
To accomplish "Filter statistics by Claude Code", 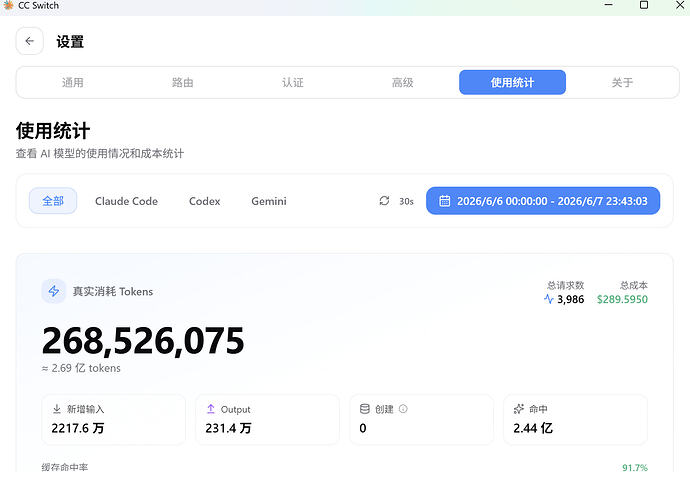I will 126,201.
